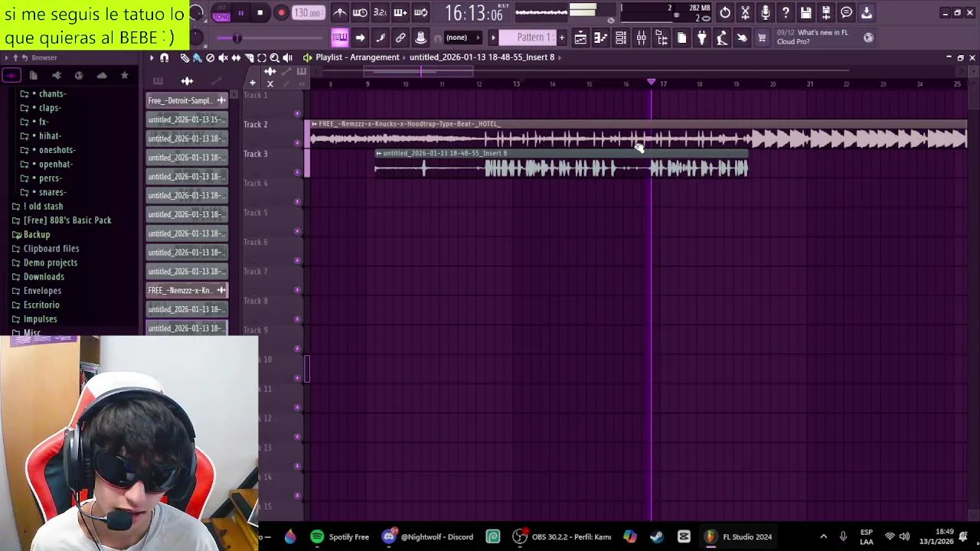Toggle the link to controller icon

coord(400,37)
